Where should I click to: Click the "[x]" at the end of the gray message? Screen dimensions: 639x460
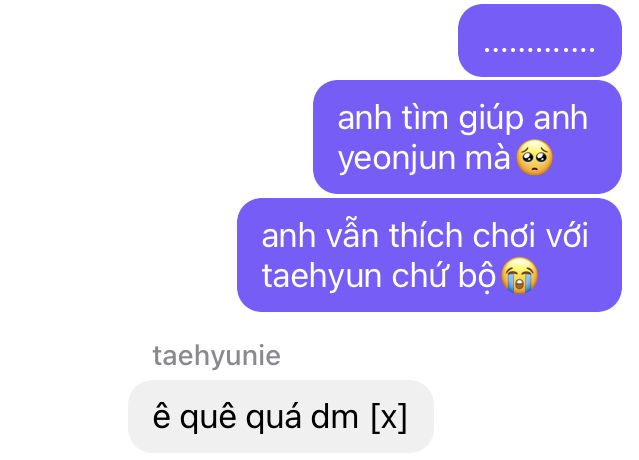pos(389,417)
